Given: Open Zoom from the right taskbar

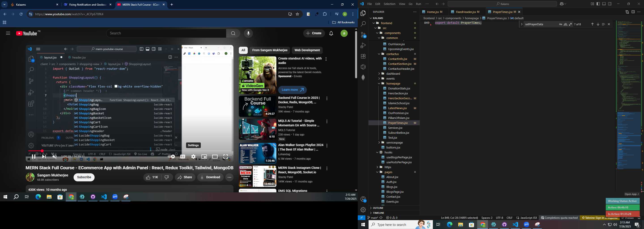Looking at the screenshot, I should [x=526, y=225].
